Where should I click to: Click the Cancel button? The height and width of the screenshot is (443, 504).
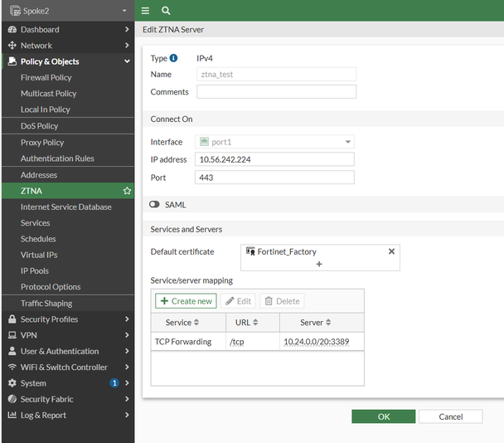click(450, 416)
